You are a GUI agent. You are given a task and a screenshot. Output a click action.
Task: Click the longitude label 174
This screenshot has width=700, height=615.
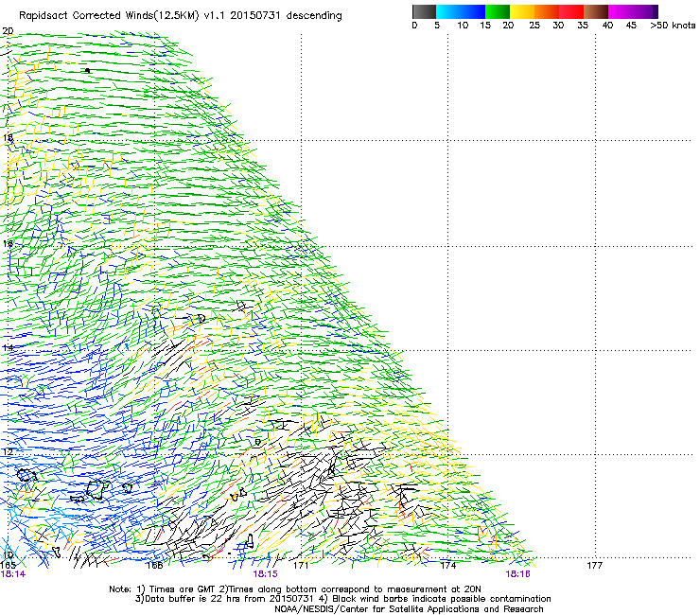(447, 566)
